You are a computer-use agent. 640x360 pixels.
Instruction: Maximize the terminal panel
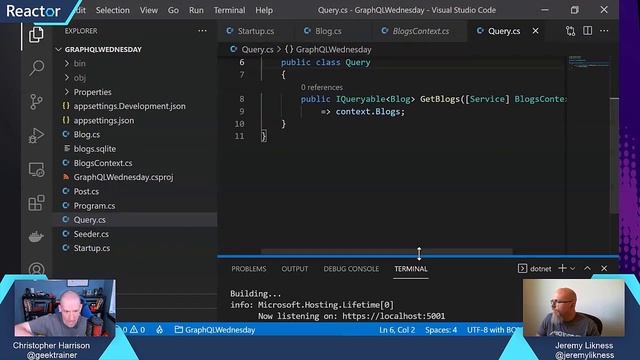[x=587, y=268]
